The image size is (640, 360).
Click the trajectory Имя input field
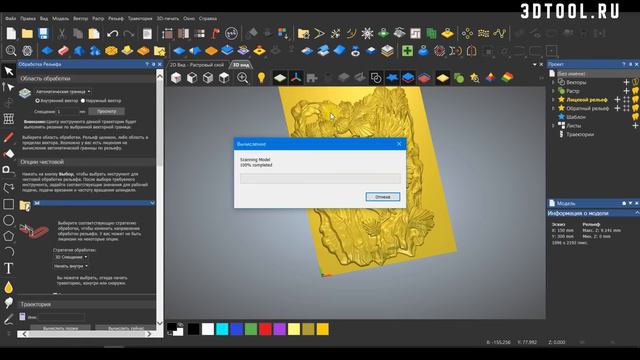tap(61, 317)
